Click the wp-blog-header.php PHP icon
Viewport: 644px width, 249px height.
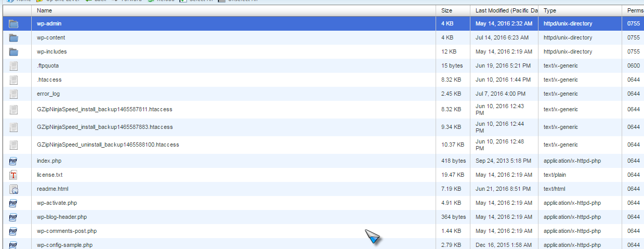(x=14, y=217)
